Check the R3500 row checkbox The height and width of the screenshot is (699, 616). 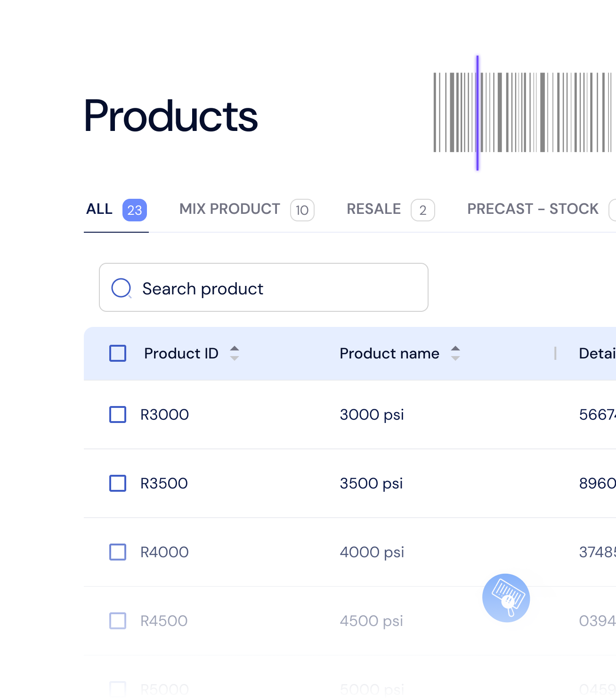[x=118, y=483]
